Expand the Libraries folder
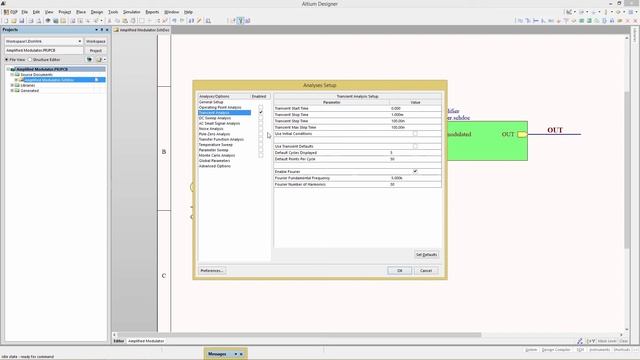 [12, 85]
